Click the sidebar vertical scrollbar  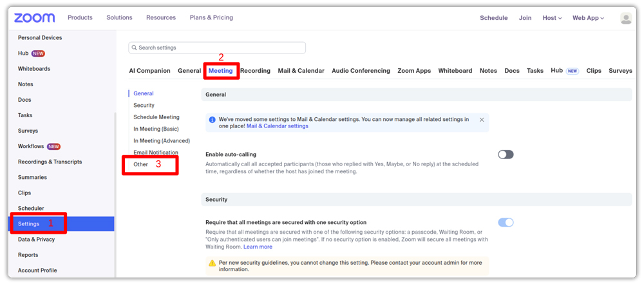click(115, 194)
